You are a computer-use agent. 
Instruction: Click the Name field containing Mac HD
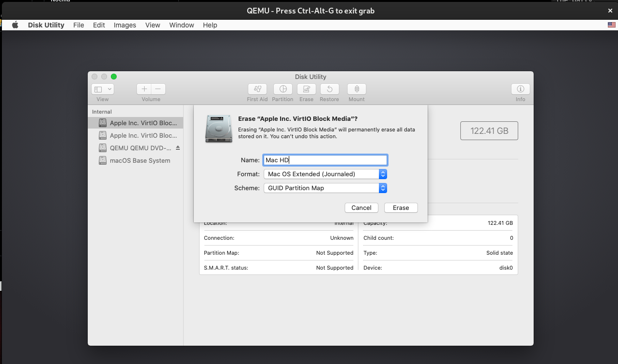325,160
